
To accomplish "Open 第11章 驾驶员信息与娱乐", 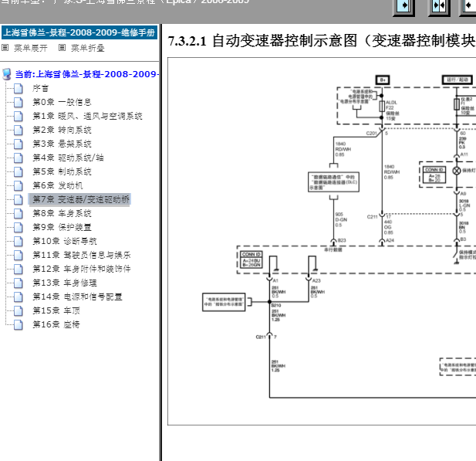I will pos(82,255).
